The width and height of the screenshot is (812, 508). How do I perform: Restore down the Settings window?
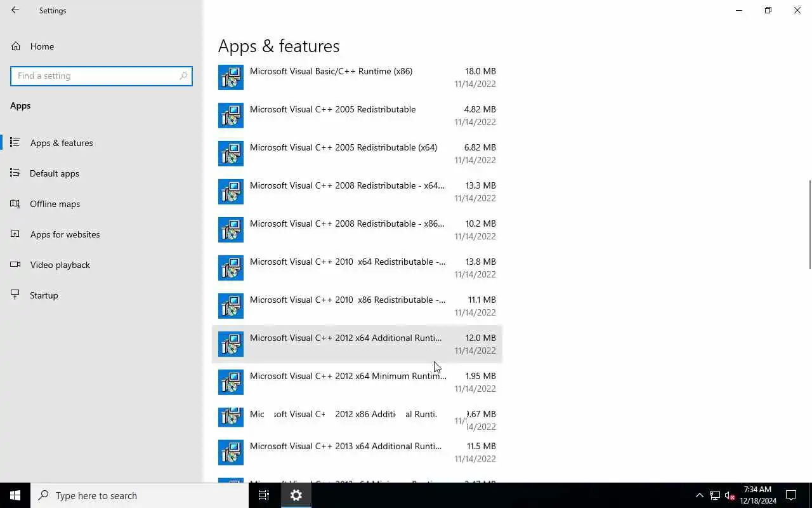pyautogui.click(x=768, y=10)
